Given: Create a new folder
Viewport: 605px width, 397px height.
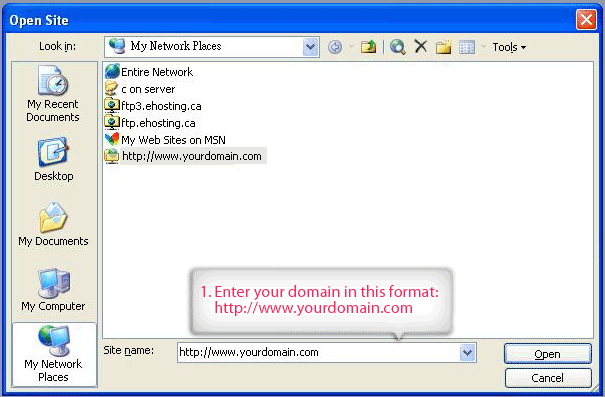Looking at the screenshot, I should (x=444, y=47).
